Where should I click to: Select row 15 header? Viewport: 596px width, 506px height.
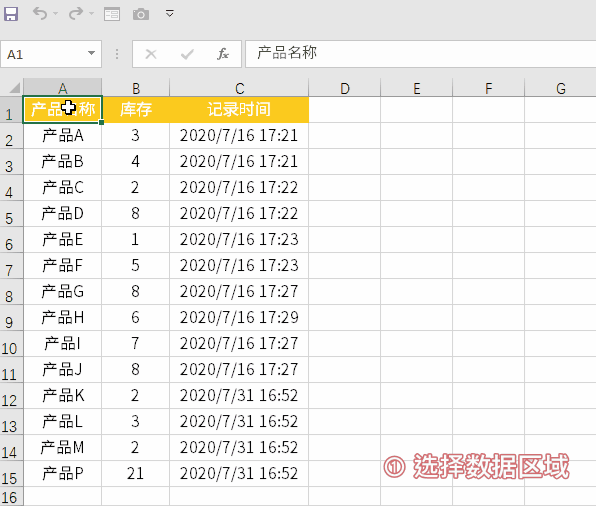coord(11,474)
